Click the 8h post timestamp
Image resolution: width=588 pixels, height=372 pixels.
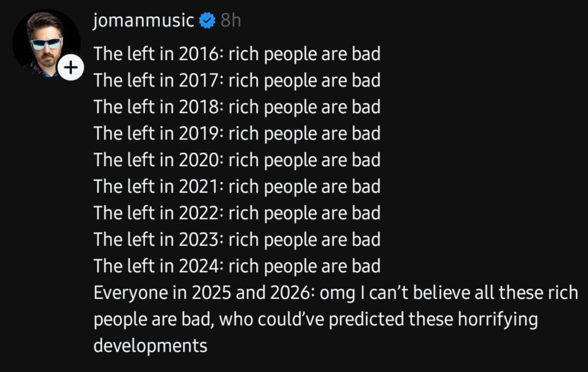pos(231,21)
